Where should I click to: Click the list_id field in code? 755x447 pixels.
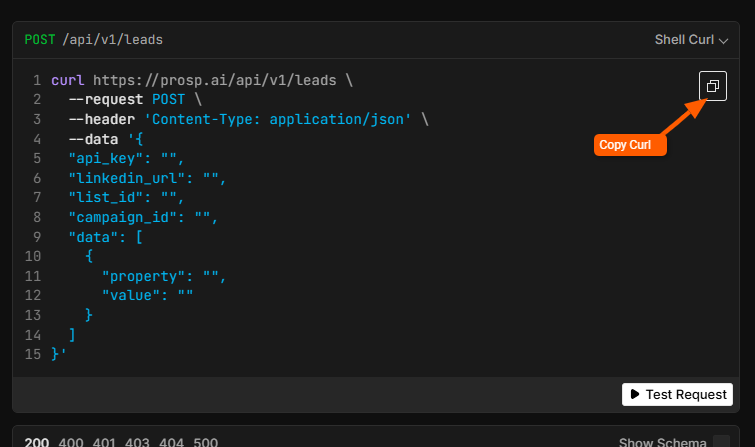point(108,197)
